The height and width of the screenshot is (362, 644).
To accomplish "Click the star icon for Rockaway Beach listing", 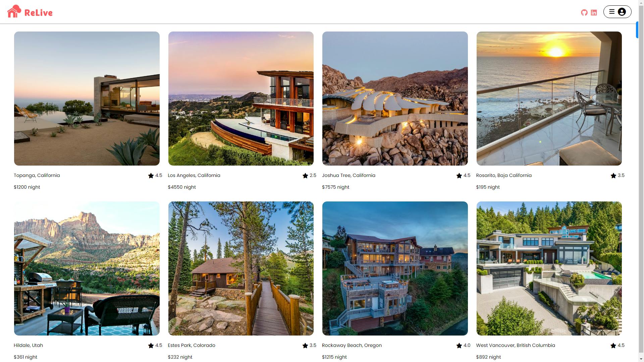I will [x=459, y=346].
